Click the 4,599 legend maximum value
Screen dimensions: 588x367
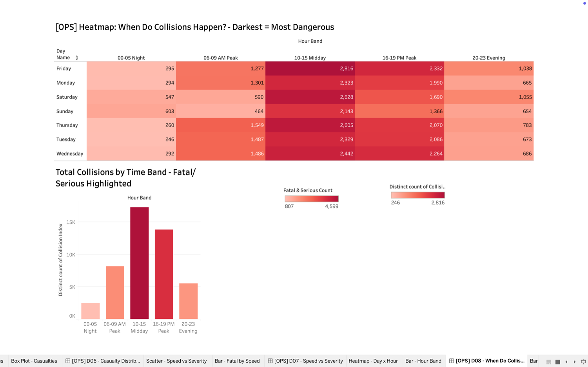click(x=332, y=206)
